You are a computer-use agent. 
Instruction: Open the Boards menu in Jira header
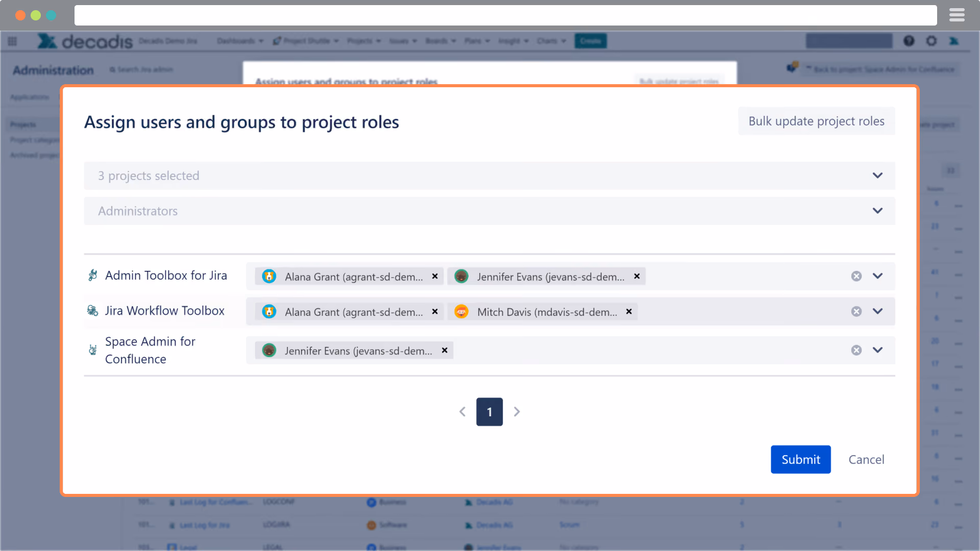click(x=441, y=41)
